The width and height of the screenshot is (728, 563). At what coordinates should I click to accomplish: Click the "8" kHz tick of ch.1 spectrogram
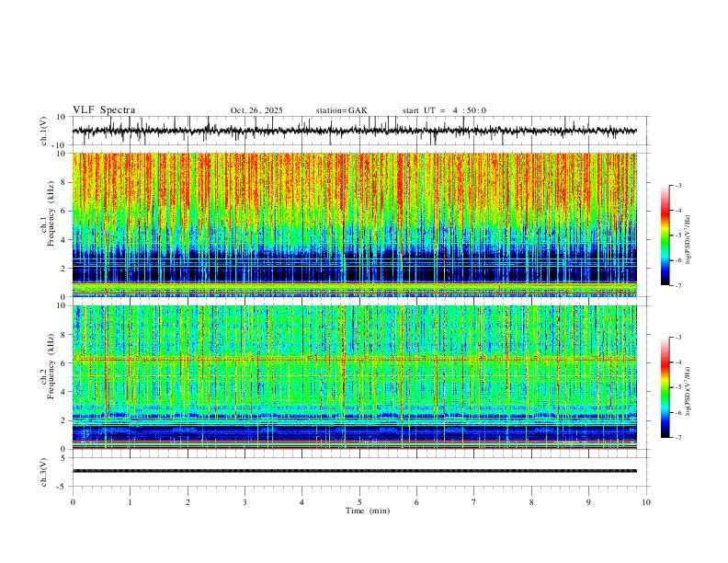[64, 182]
